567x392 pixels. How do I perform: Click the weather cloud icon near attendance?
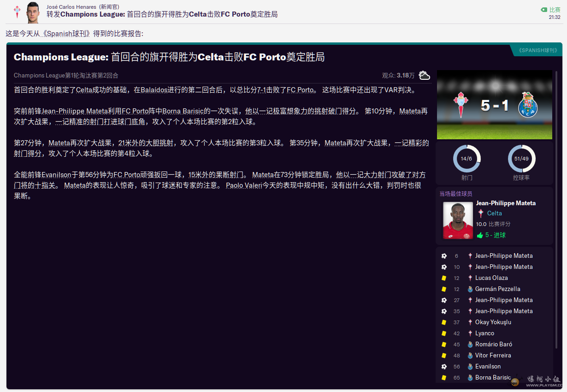pos(424,75)
